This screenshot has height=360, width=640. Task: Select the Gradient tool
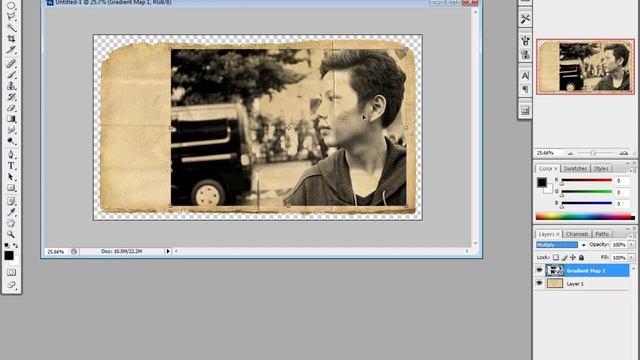click(x=11, y=119)
